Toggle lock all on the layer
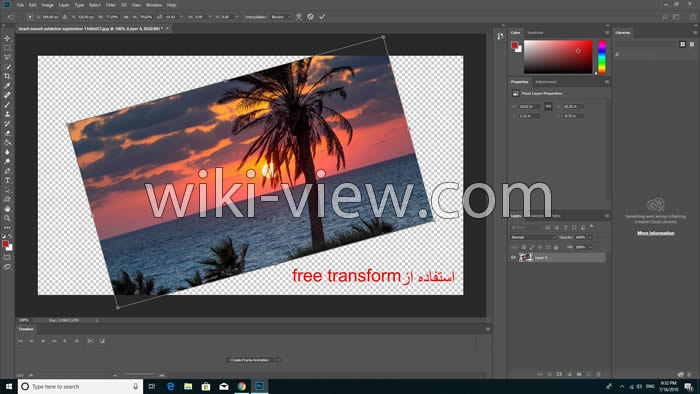Image resolution: width=700 pixels, height=394 pixels. [556, 247]
